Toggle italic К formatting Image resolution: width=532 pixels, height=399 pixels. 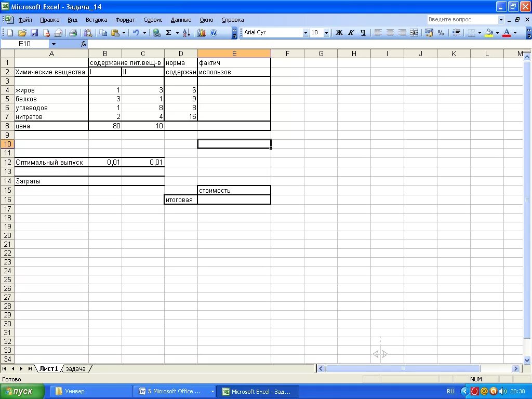click(x=351, y=33)
